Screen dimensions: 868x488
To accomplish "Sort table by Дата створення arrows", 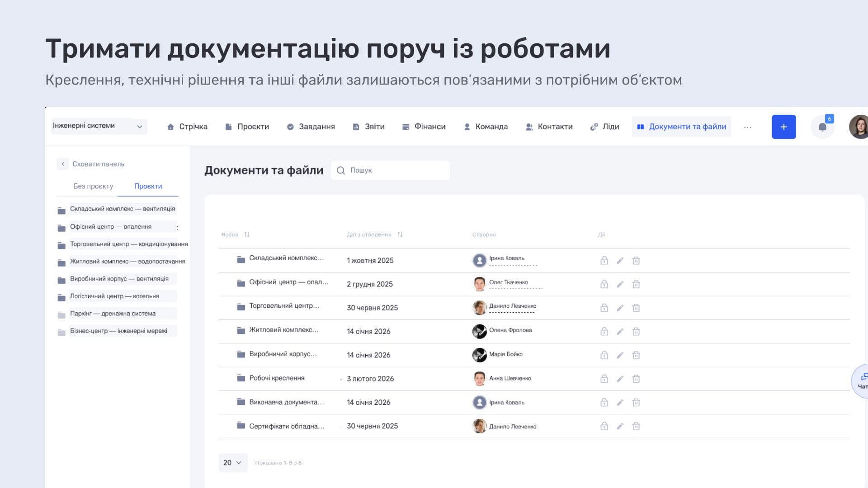I will [400, 235].
